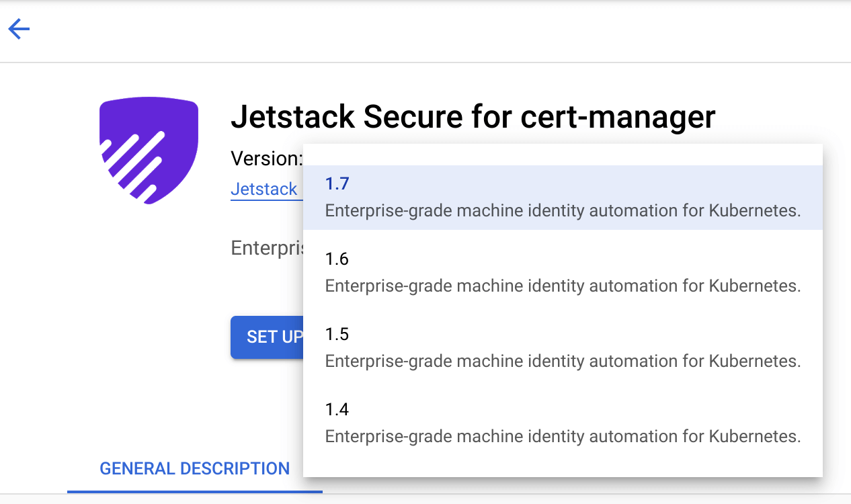Choose version 1.6 in the list
Viewport: 851px width, 504px height.
pos(563,273)
